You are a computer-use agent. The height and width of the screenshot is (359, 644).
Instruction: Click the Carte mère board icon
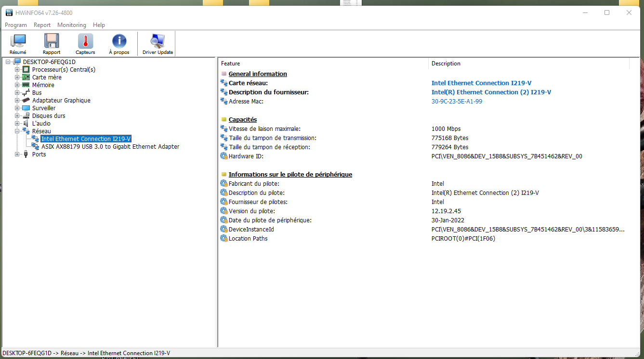coord(26,77)
